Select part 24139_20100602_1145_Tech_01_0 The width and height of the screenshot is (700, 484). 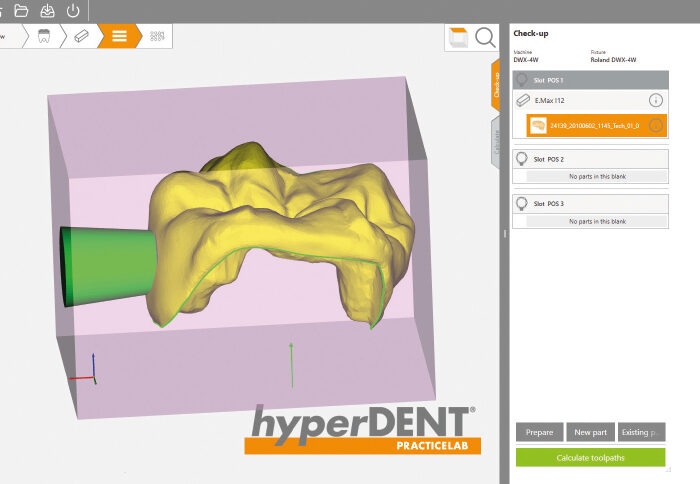(597, 125)
